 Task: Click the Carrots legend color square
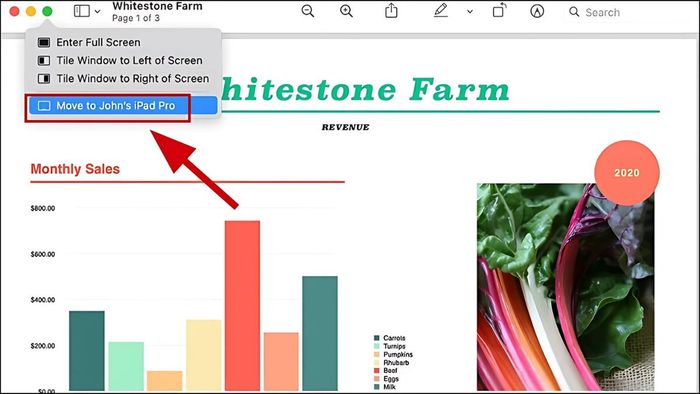[x=377, y=338]
